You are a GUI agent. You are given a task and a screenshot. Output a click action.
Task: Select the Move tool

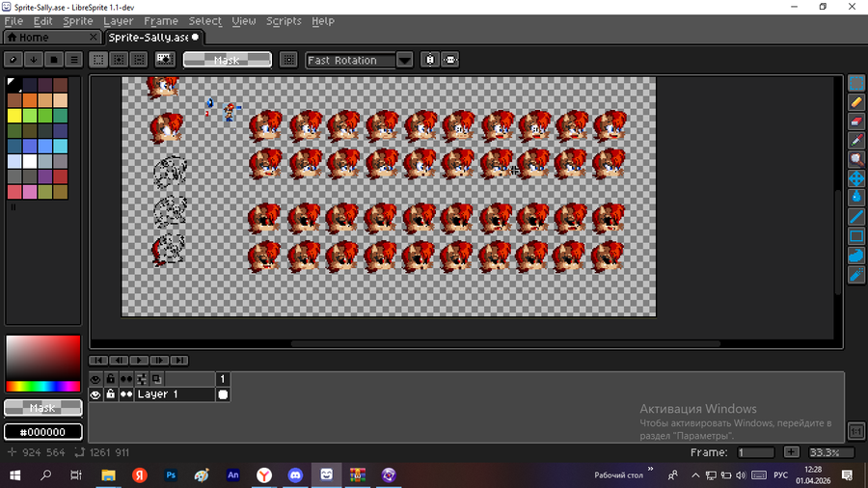855,178
